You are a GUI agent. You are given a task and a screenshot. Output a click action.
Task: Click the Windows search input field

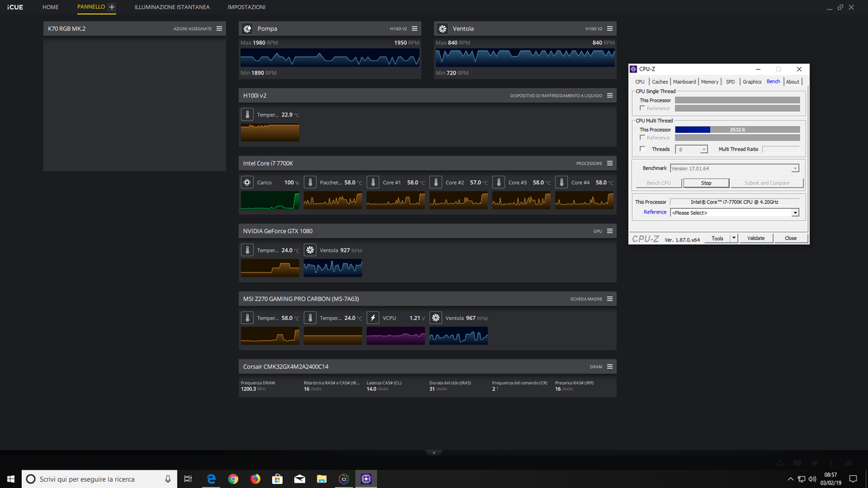98,479
